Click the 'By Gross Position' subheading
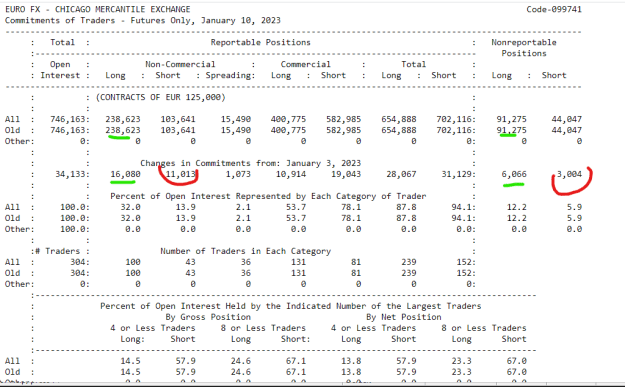 (208, 317)
